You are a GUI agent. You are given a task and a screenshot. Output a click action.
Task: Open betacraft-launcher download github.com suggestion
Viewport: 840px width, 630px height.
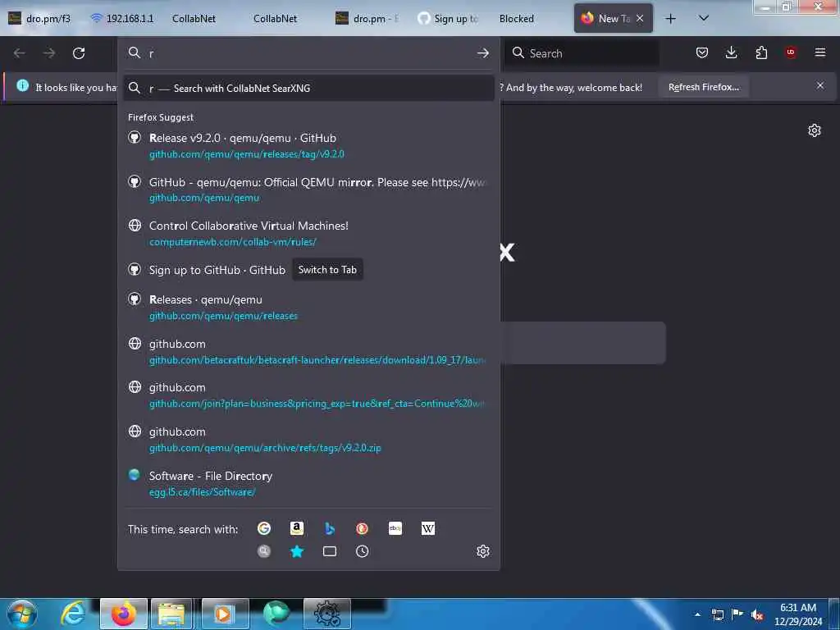(x=308, y=351)
